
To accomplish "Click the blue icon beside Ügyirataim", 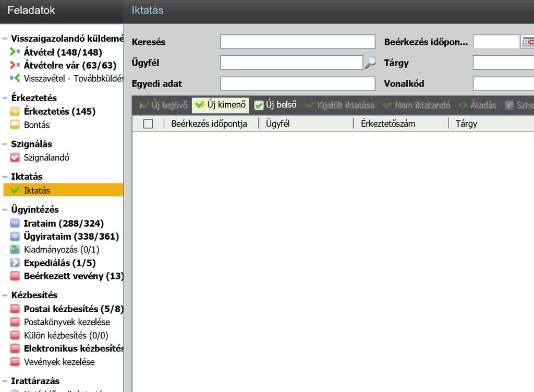I will (x=15, y=236).
